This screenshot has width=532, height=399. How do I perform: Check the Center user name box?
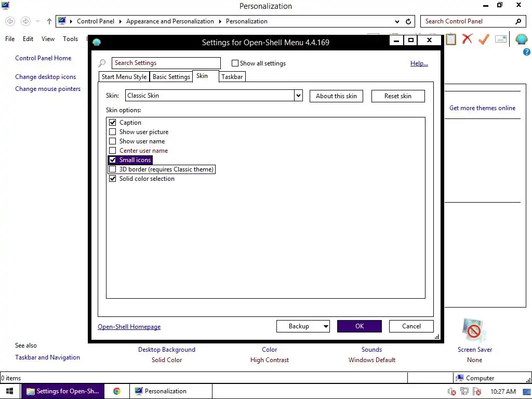[x=113, y=151]
